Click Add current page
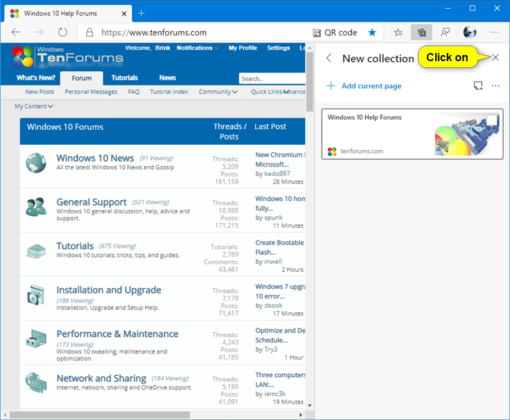510x420 pixels. 371,86
